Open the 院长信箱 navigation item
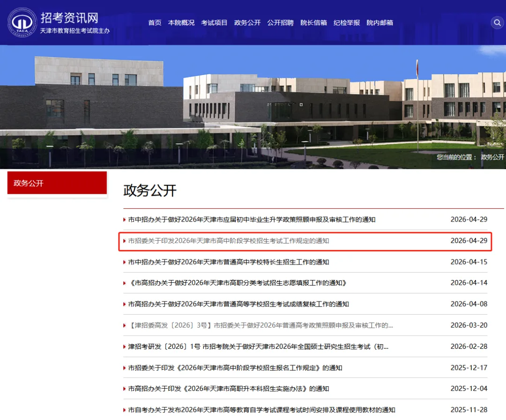This screenshot has width=506, height=420. tap(313, 22)
